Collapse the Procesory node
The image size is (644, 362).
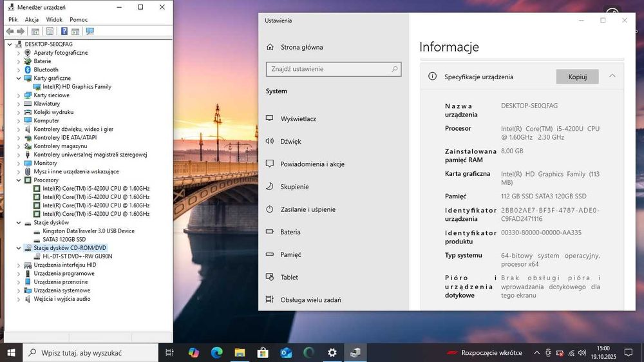[x=19, y=180]
